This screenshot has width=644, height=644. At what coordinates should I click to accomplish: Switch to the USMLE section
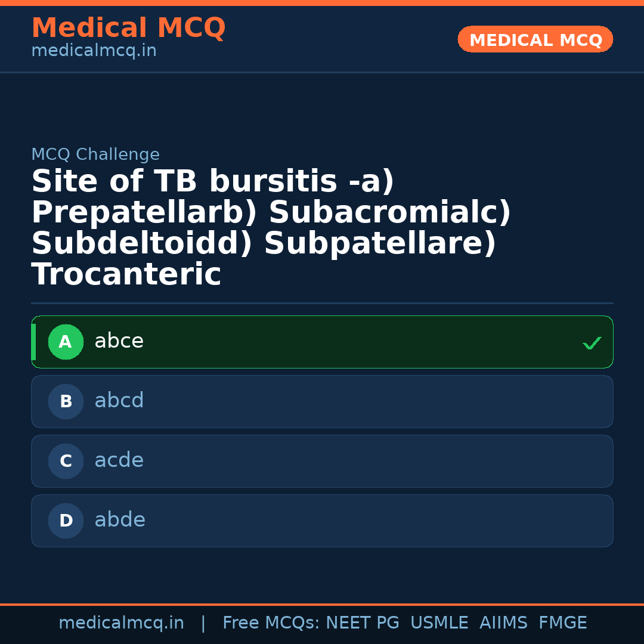(439, 623)
